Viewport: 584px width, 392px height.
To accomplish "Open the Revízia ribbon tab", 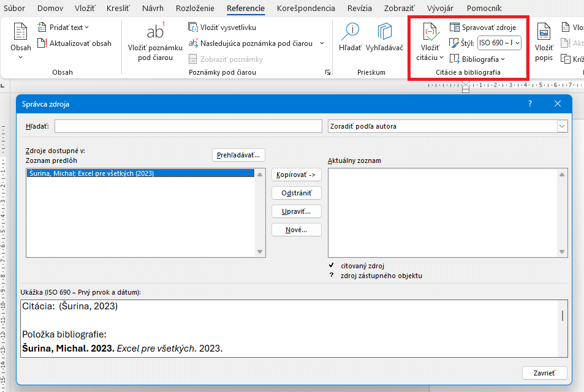I will (360, 8).
